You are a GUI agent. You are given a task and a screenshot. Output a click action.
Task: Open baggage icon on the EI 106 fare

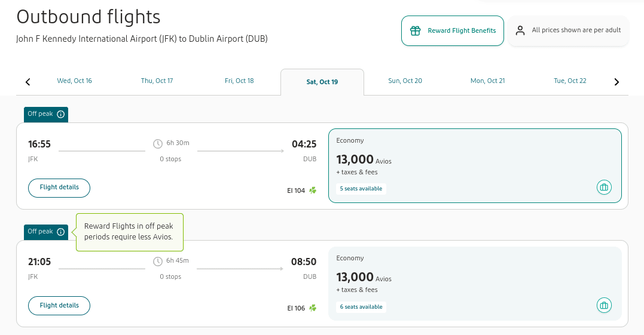pyautogui.click(x=604, y=305)
